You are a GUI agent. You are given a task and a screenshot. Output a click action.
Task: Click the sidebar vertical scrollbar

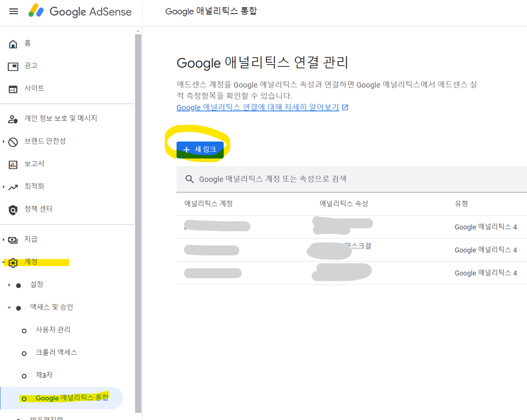[x=138, y=223]
